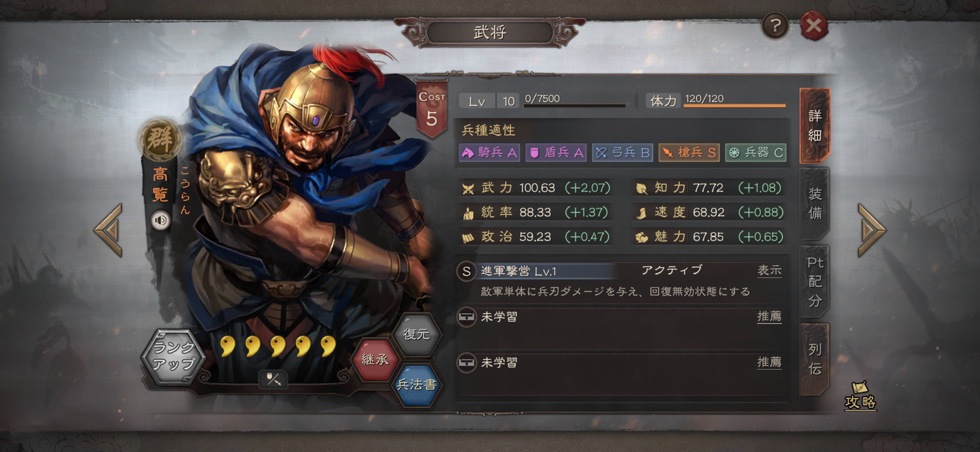Toggle the weapon icon below the stars
This screenshot has height=452, width=980.
[x=274, y=379]
